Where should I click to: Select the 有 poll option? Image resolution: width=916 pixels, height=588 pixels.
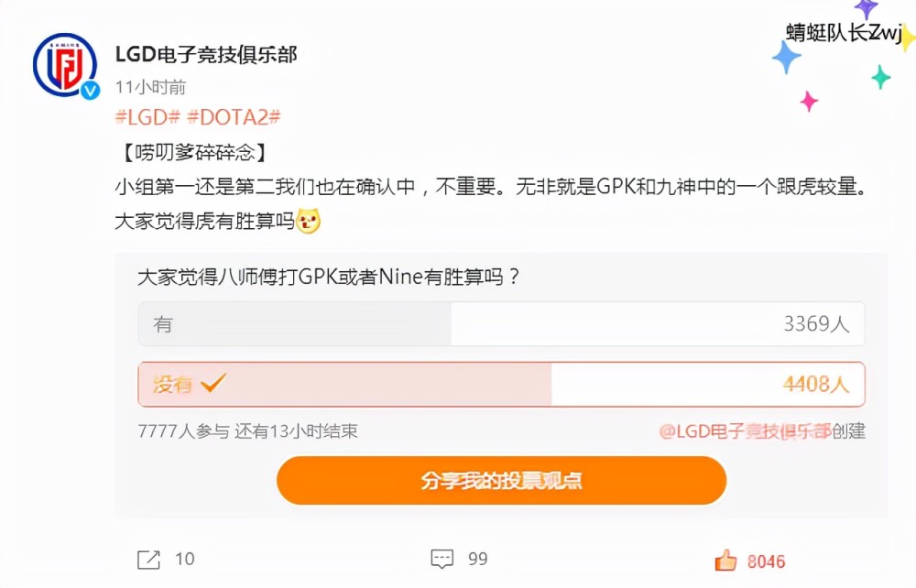pos(501,323)
